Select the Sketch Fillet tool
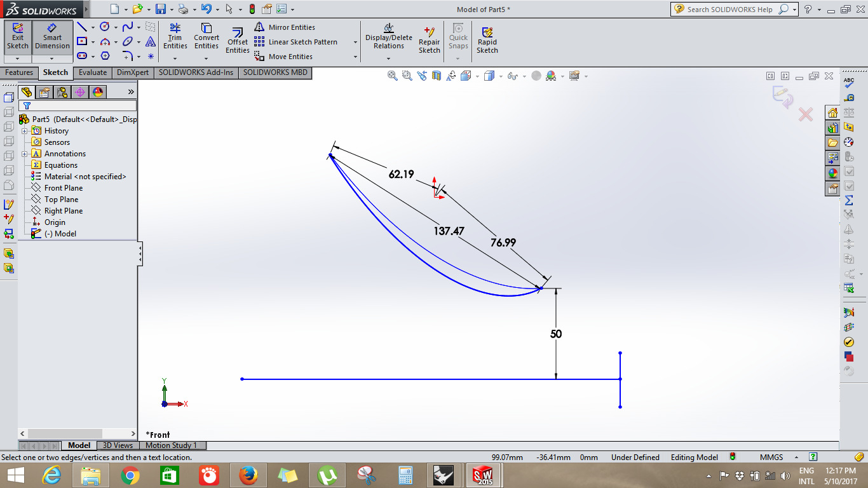 [128, 56]
